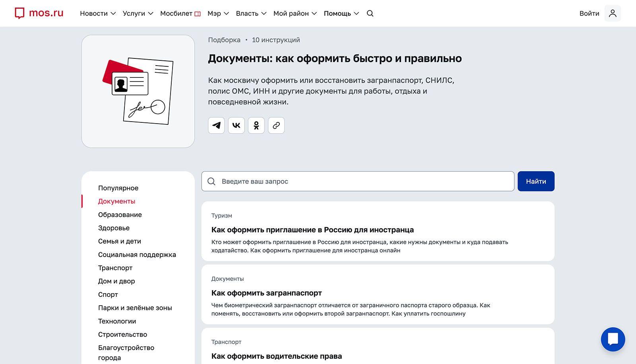Open Как оформить водительские права article
Image resolution: width=636 pixels, height=364 pixels.
pyautogui.click(x=277, y=356)
